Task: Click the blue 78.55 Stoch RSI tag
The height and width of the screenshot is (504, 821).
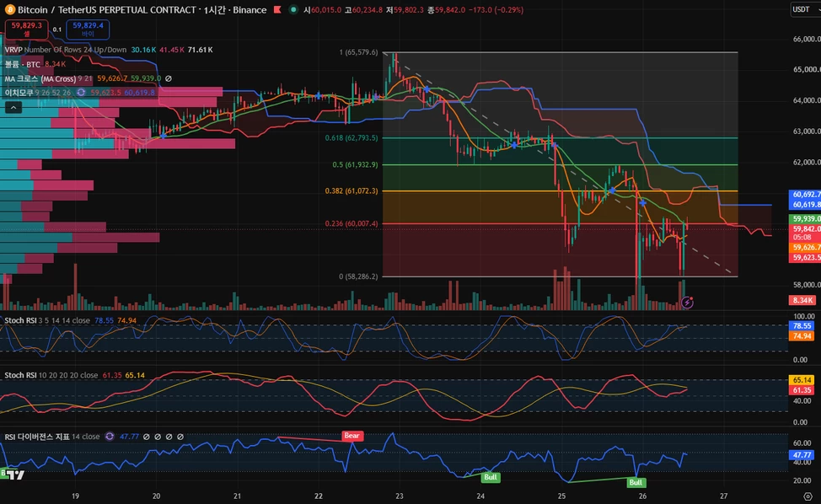Action: [802, 325]
